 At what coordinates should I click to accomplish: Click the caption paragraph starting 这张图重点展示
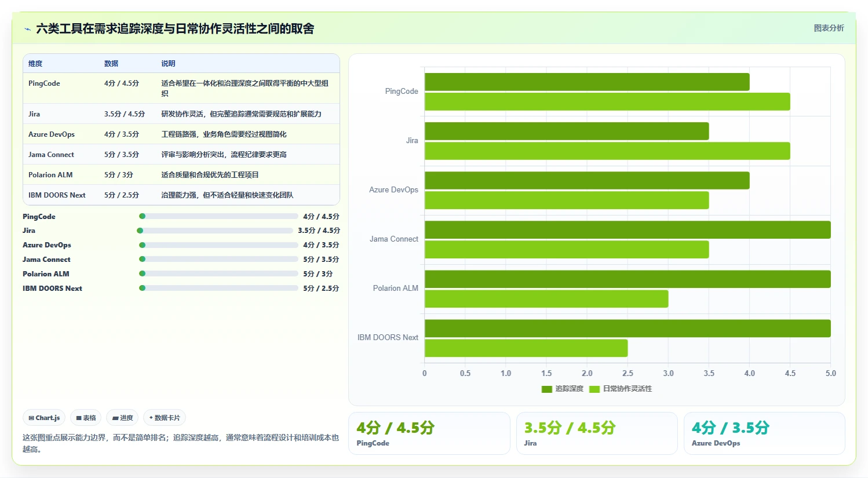pos(181,443)
